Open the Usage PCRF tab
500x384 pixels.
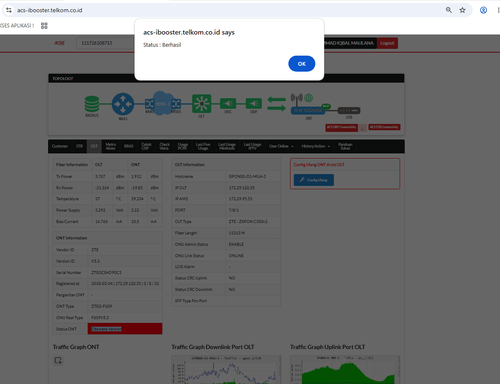[x=183, y=146]
